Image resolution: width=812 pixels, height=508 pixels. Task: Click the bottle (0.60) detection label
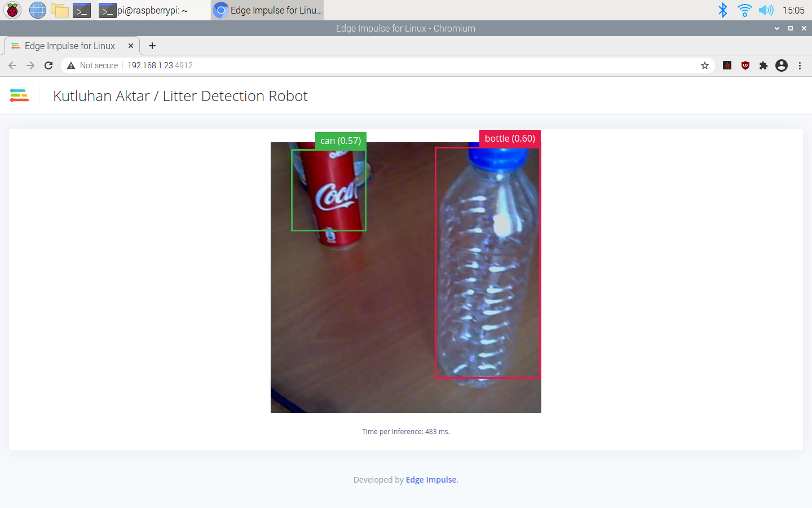[510, 138]
